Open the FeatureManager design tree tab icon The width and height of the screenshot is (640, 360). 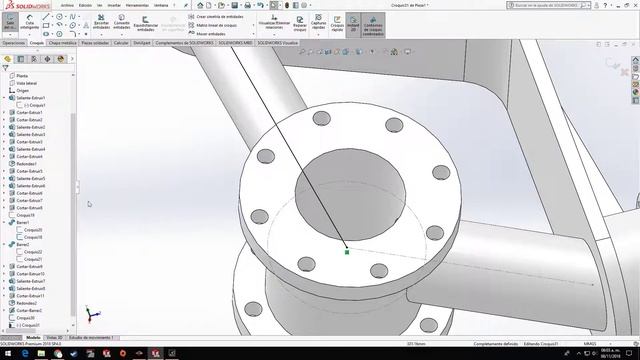7,59
